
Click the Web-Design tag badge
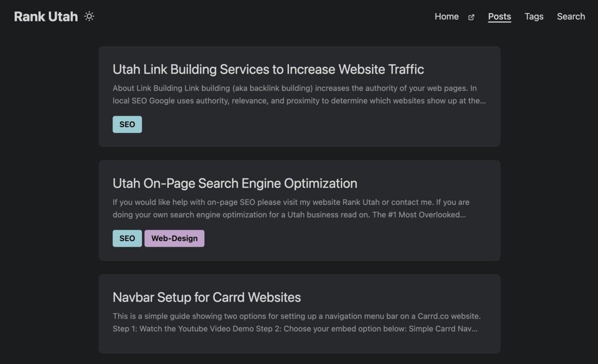(174, 238)
